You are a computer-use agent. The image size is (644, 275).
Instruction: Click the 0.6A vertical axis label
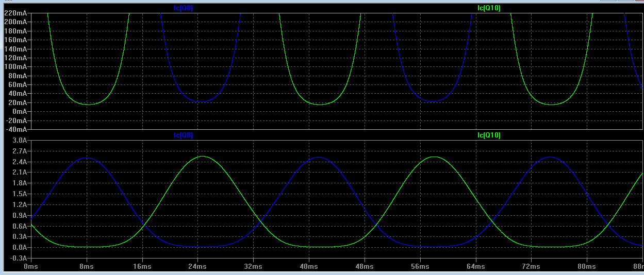tap(20, 226)
